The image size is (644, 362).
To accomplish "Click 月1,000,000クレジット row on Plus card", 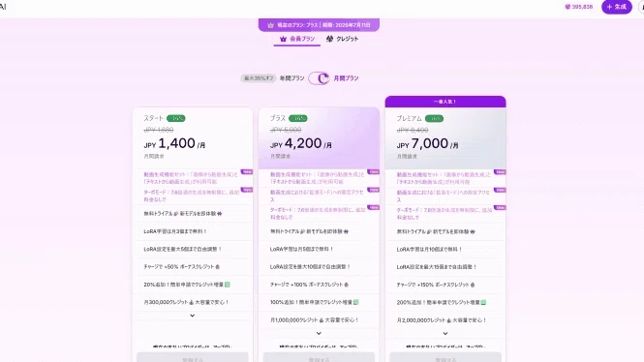I will click(x=319, y=319).
